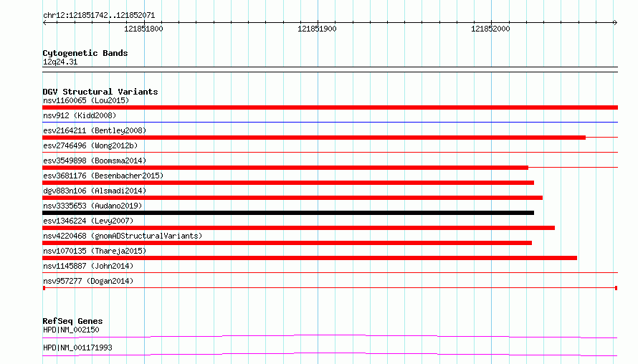The image size is (638, 364).
Task: Click the 121852000 ruler position label
Action: [490, 29]
